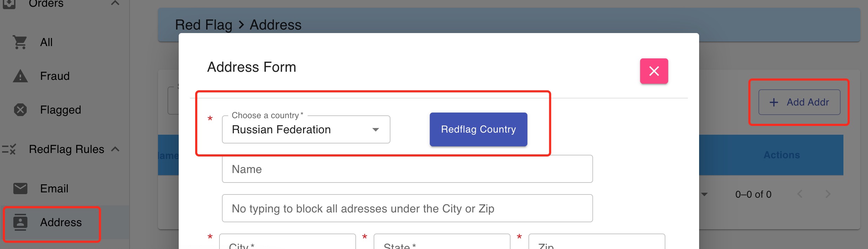The width and height of the screenshot is (868, 249).
Task: Click the Address contact-card icon in sidebar
Action: coord(20,222)
